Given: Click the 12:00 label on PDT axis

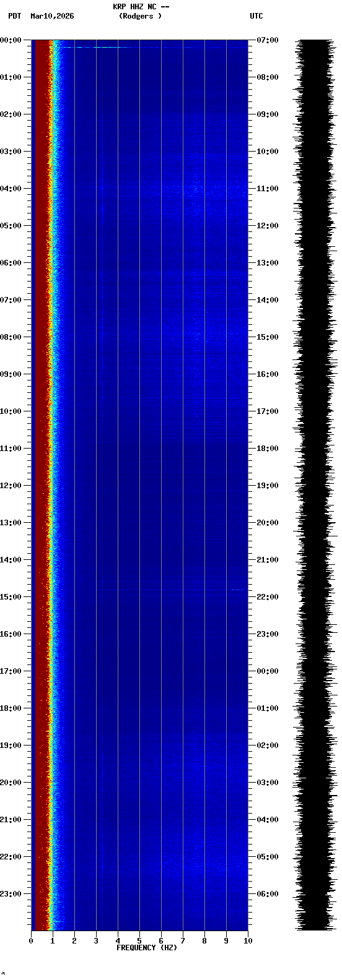Looking at the screenshot, I should pyautogui.click(x=11, y=486).
